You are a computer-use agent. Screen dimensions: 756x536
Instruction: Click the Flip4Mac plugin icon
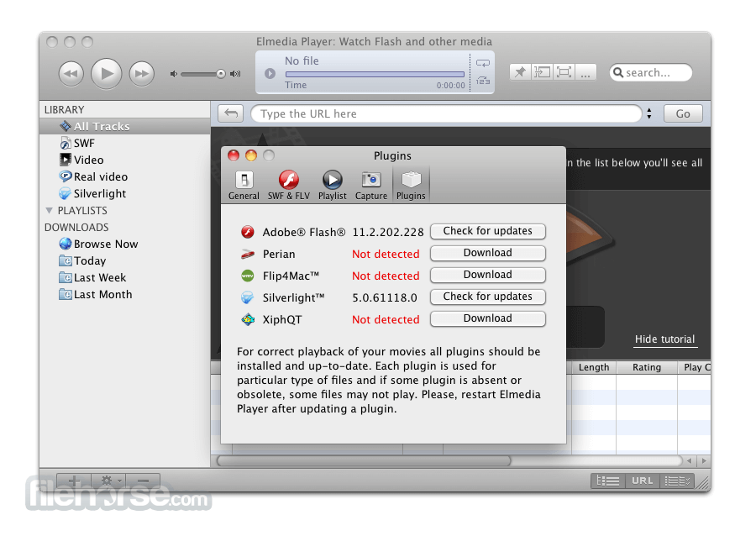coord(248,276)
